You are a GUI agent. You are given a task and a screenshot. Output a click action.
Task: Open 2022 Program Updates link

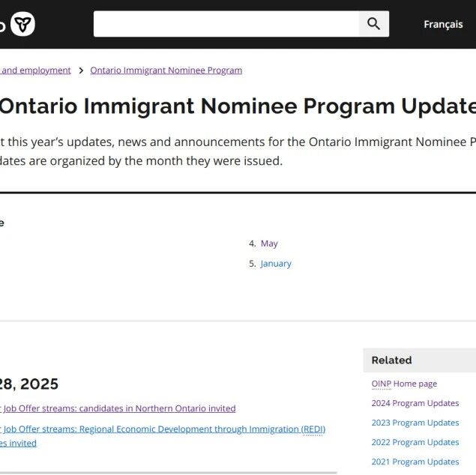click(415, 443)
